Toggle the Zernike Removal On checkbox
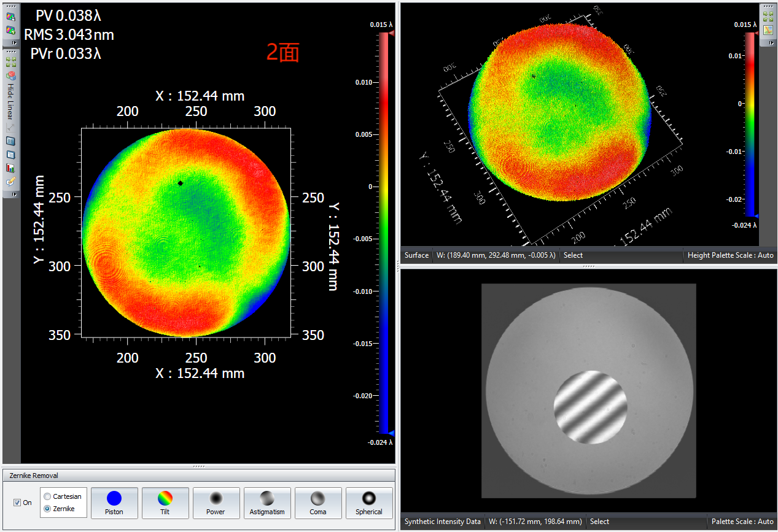 (x=17, y=503)
